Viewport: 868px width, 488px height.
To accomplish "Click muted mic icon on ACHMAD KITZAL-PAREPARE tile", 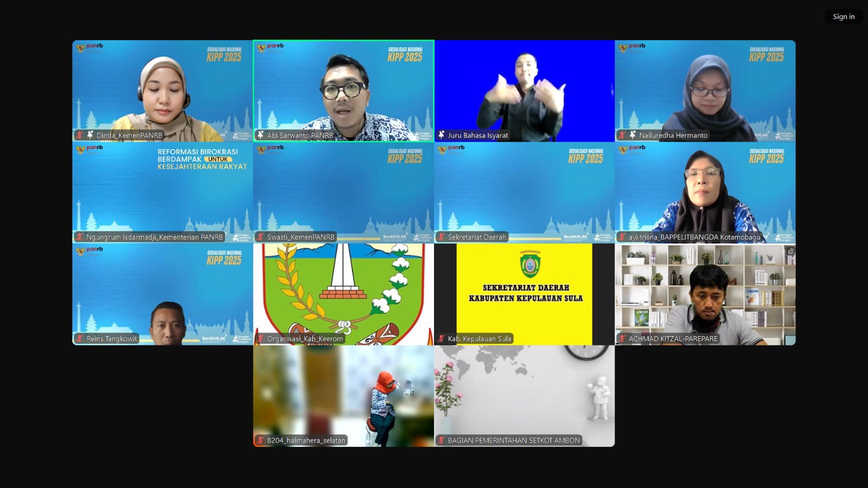I will (622, 339).
